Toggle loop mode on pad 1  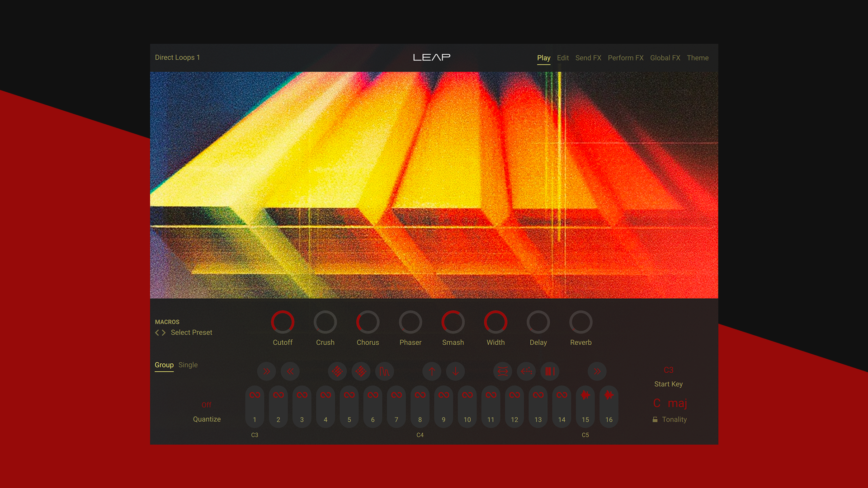pyautogui.click(x=254, y=394)
